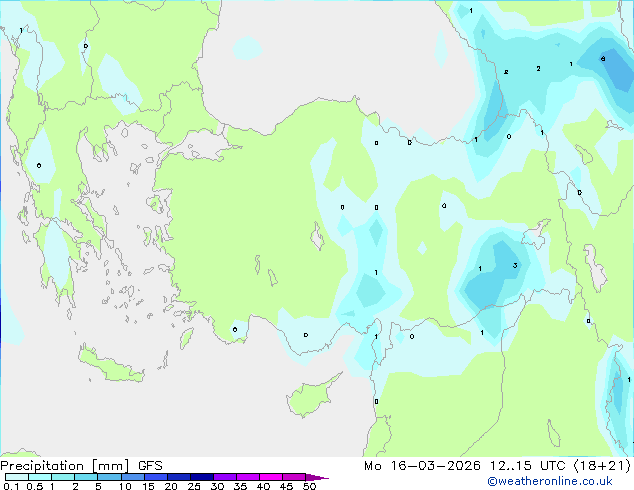
Task: Click the 35–40 mm legend swatch
Action: click(x=248, y=477)
